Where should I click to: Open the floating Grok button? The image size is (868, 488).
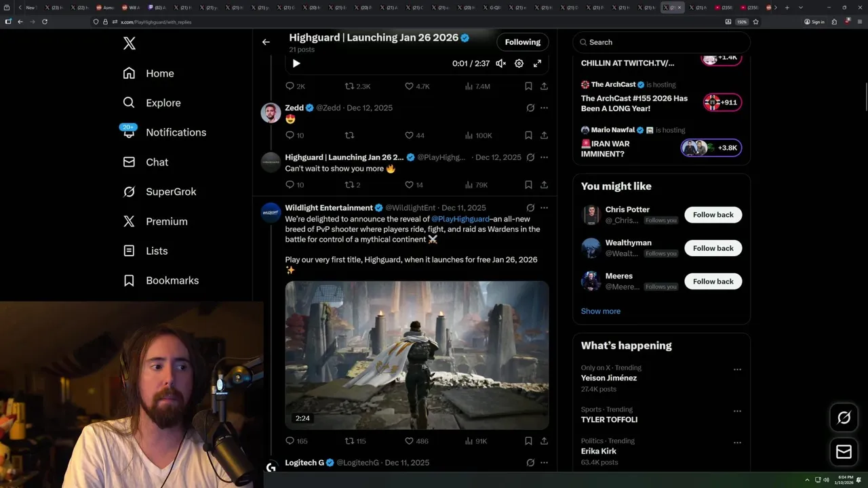[x=844, y=418]
